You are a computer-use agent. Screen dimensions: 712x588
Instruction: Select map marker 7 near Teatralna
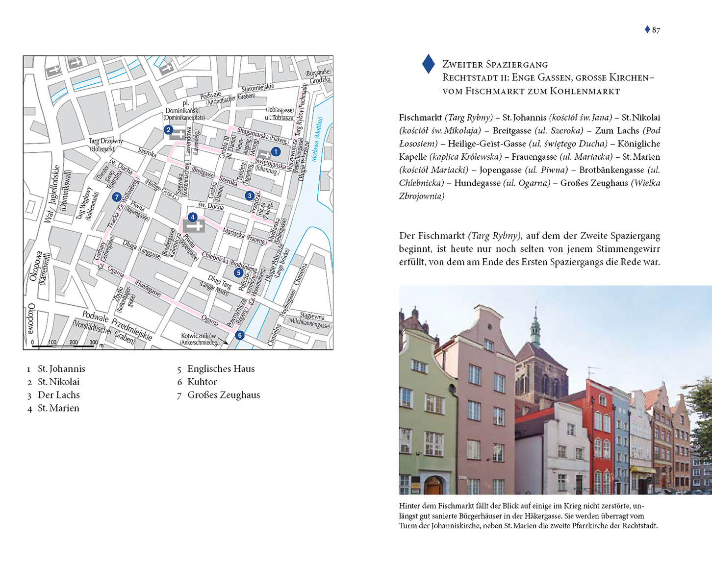116,197
